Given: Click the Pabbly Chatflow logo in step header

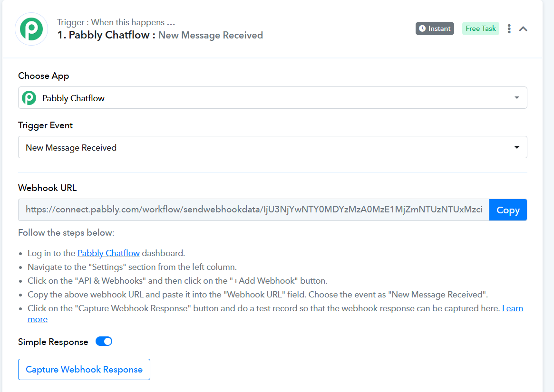Looking at the screenshot, I should (31, 29).
